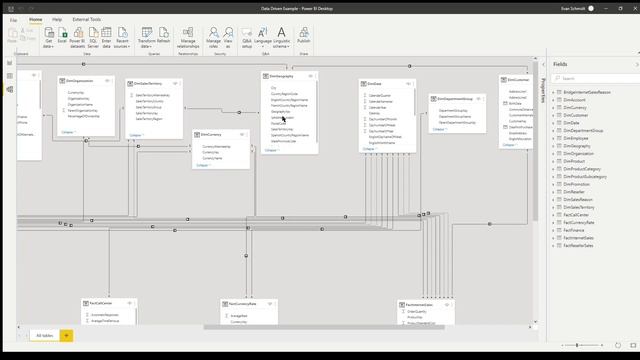Click the Fields search box
The height and width of the screenshot is (360, 640).
point(596,78)
